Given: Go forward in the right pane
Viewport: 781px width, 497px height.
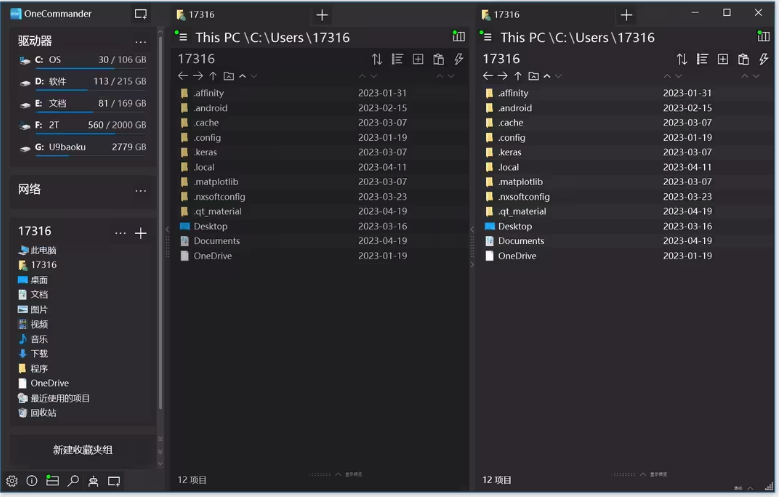Looking at the screenshot, I should pos(503,76).
